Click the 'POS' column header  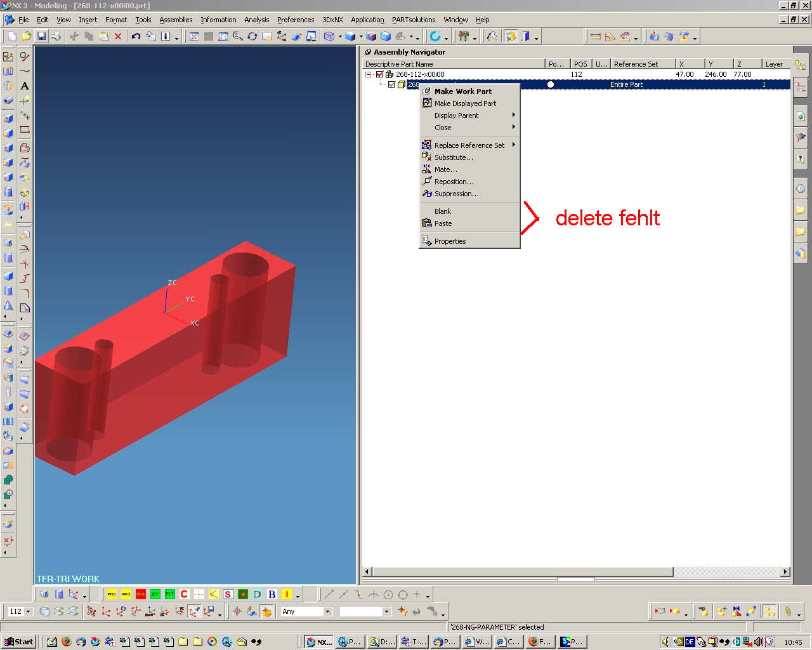[580, 64]
